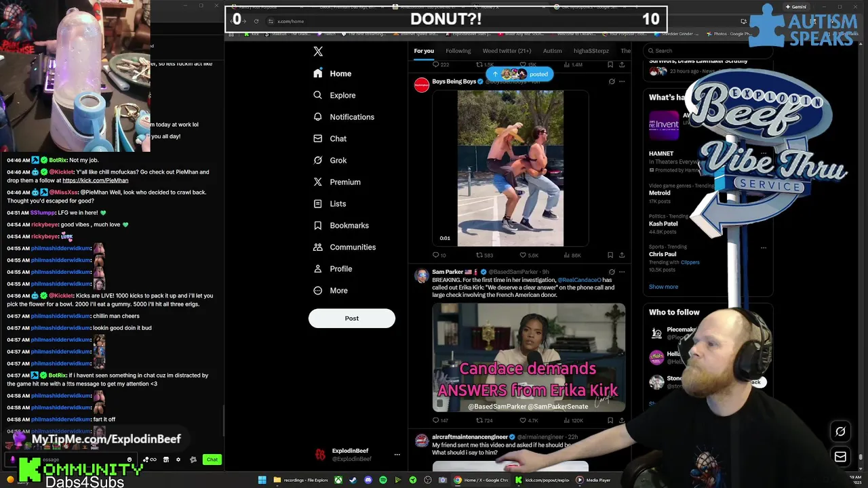Open Chat in the X sidebar
The height and width of the screenshot is (488, 868).
click(330, 138)
